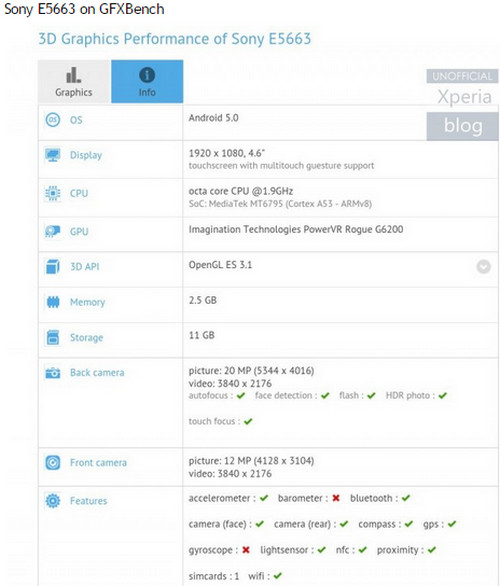Click the face detection check mark
This screenshot has width=500, height=586.
(325, 395)
